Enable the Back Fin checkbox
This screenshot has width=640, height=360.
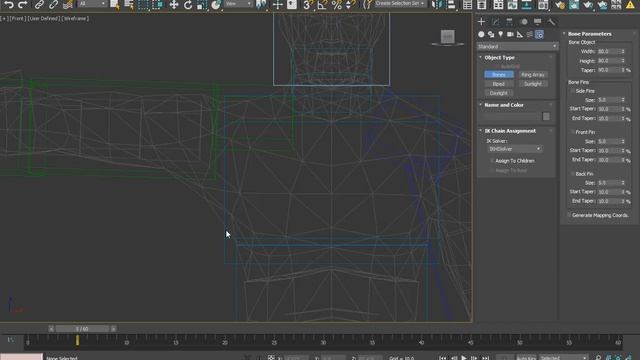572,174
